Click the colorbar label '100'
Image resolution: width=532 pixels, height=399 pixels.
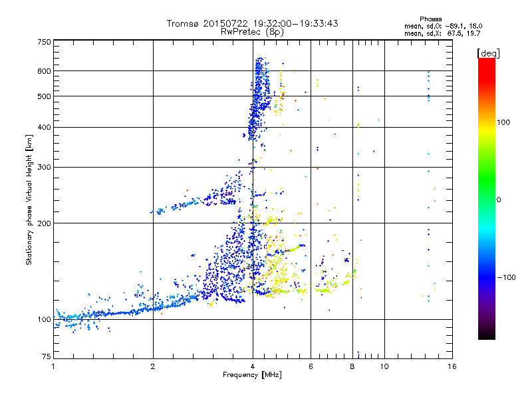pos(503,122)
